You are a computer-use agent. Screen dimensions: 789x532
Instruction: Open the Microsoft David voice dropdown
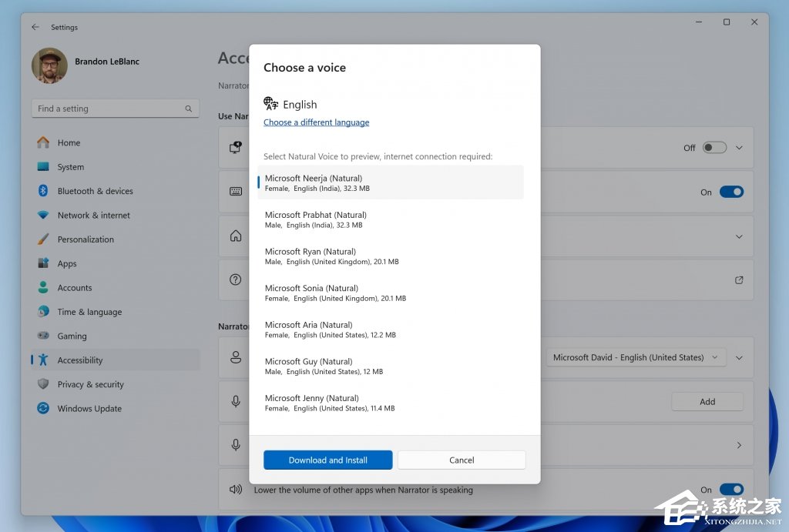tap(635, 357)
